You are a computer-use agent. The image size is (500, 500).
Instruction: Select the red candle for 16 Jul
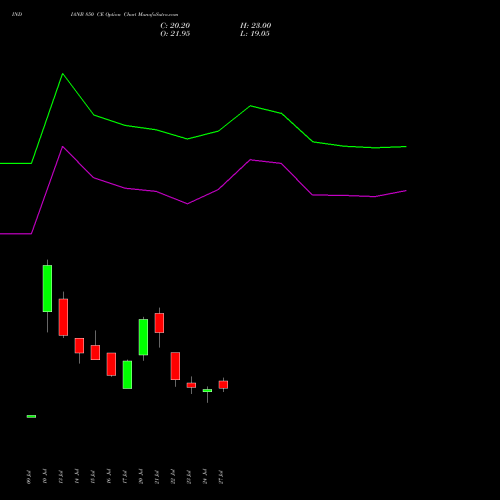(111, 364)
